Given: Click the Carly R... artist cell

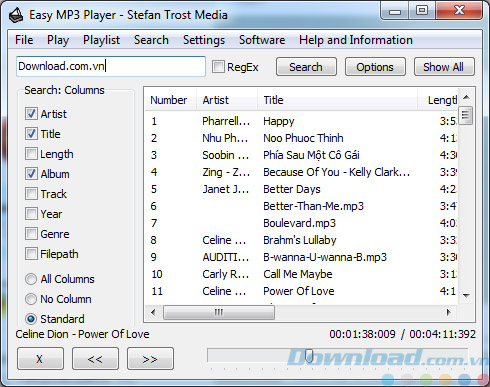Looking at the screenshot, I should (x=226, y=274).
